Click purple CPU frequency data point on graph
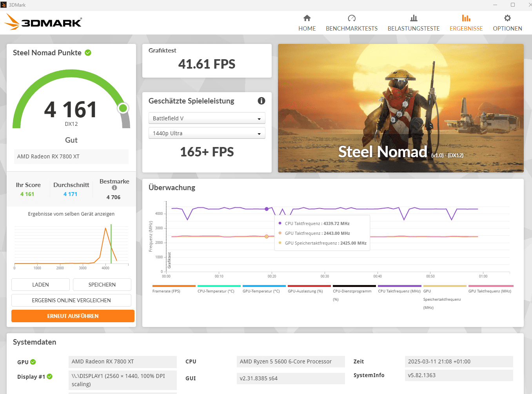532x394 pixels. [x=267, y=209]
